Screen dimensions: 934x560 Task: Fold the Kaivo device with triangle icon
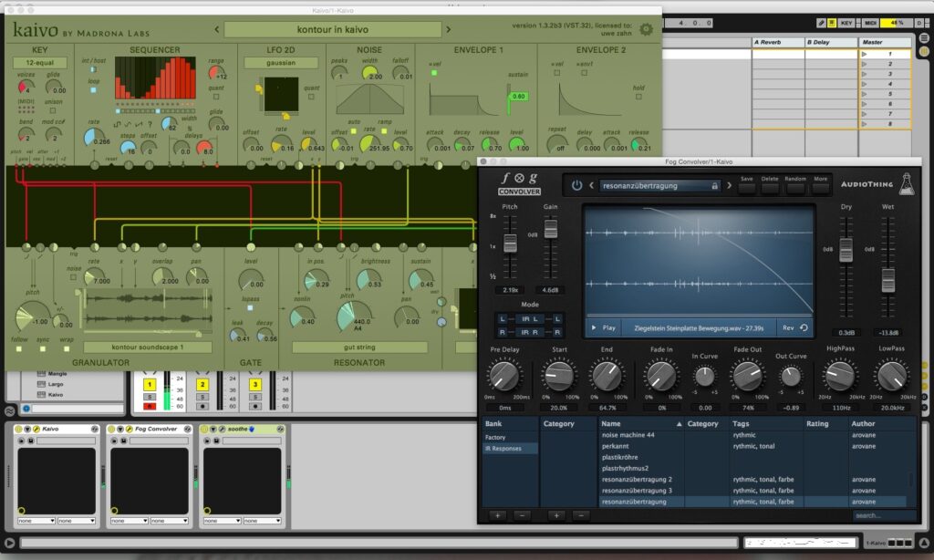[27, 429]
